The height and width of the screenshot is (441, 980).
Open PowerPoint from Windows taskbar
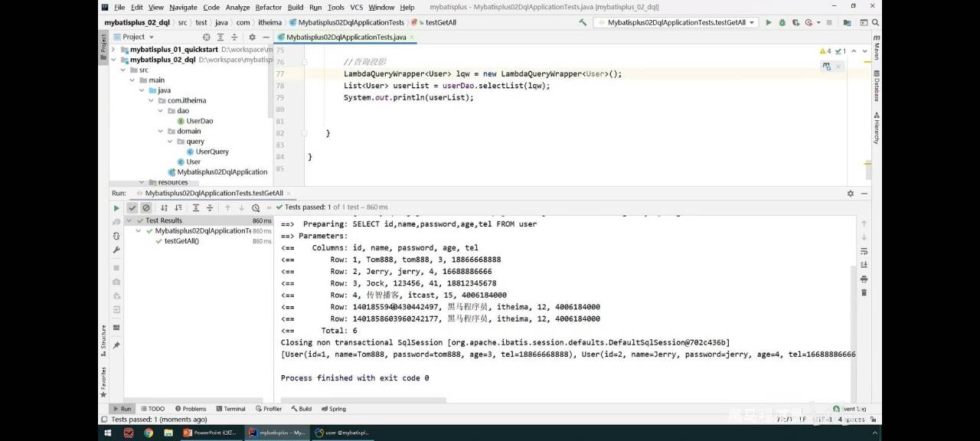coord(210,433)
